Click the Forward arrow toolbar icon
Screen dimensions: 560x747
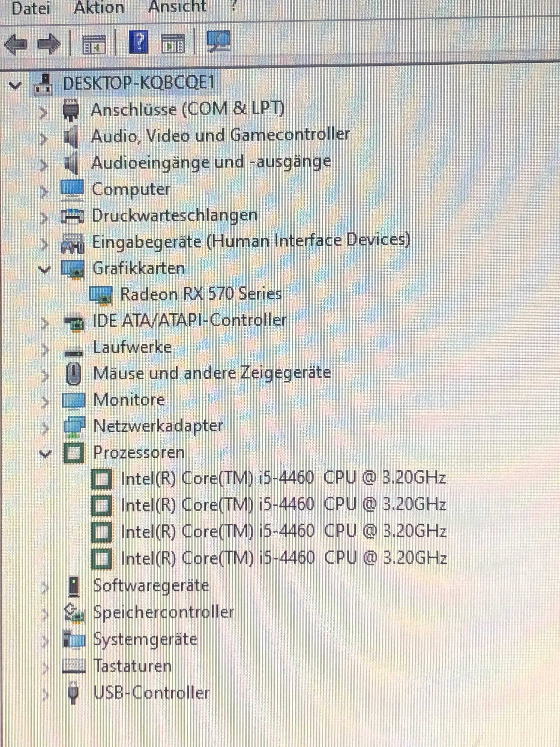49,44
